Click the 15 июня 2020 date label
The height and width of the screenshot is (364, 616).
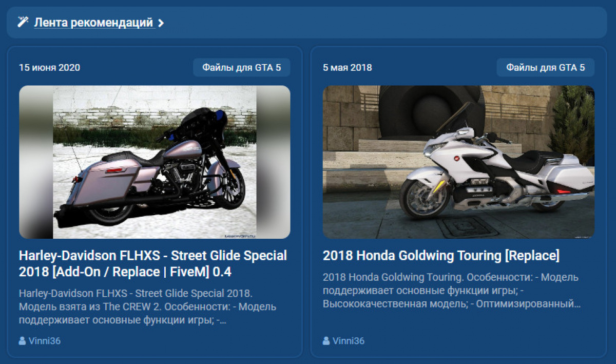pos(49,67)
